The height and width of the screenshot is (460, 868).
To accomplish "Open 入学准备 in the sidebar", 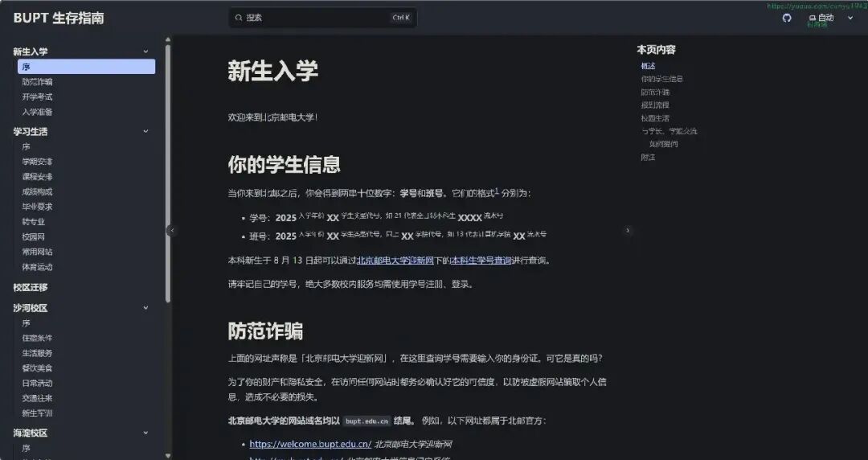I will (x=37, y=112).
